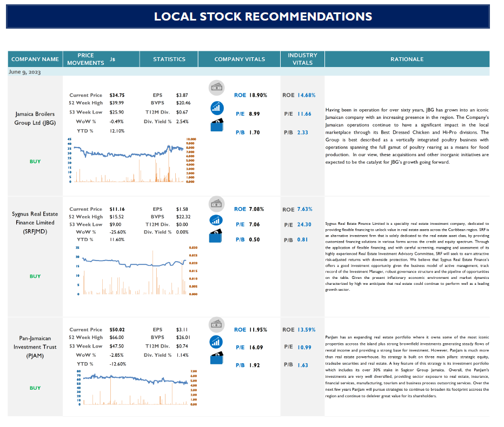The height and width of the screenshot is (427, 504).
Task: Click the cash ROE icon in the Jamaica Broilers row
Action: [x=217, y=88]
